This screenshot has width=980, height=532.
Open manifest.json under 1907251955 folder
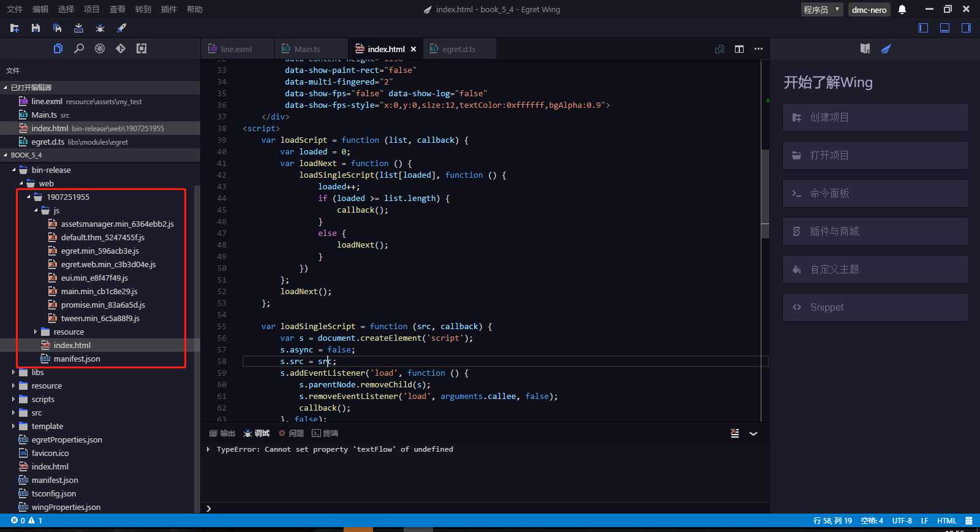(77, 359)
